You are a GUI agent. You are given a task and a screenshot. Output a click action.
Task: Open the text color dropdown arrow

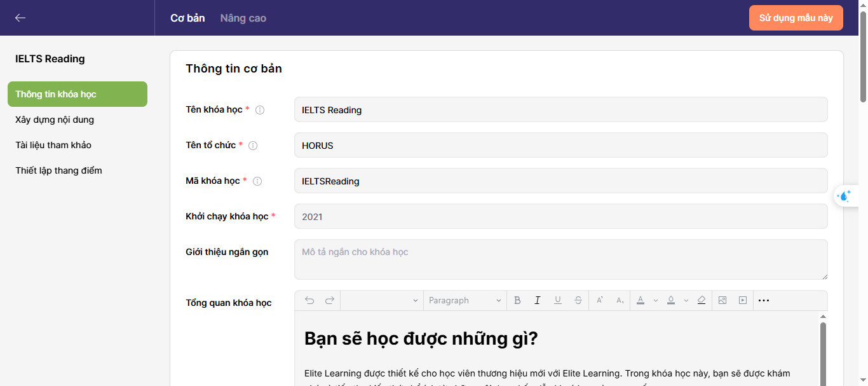pyautogui.click(x=655, y=301)
